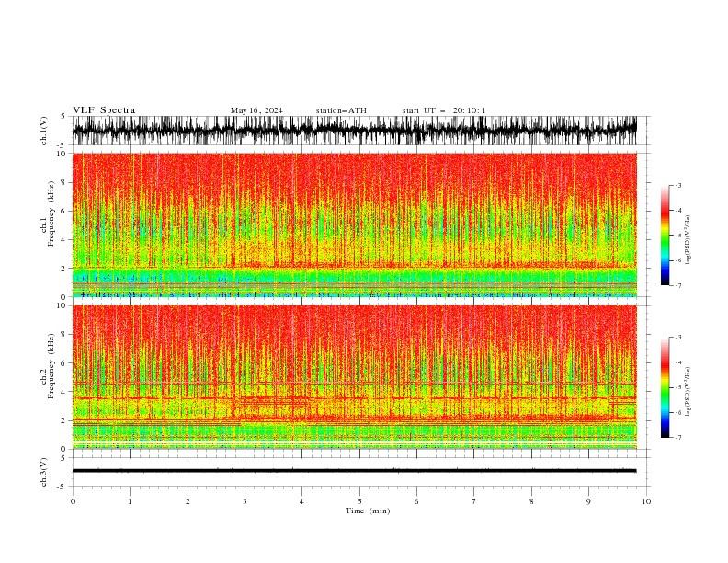Click time axis tick label "3"
The image size is (728, 563).
pyautogui.click(x=245, y=501)
